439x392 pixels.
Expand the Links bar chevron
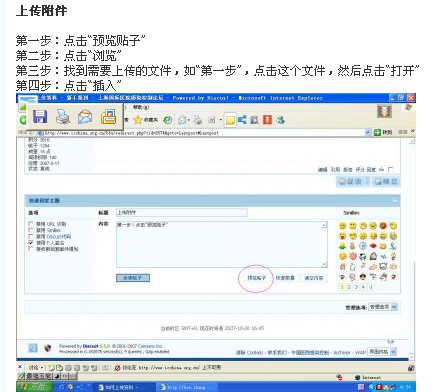413,131
